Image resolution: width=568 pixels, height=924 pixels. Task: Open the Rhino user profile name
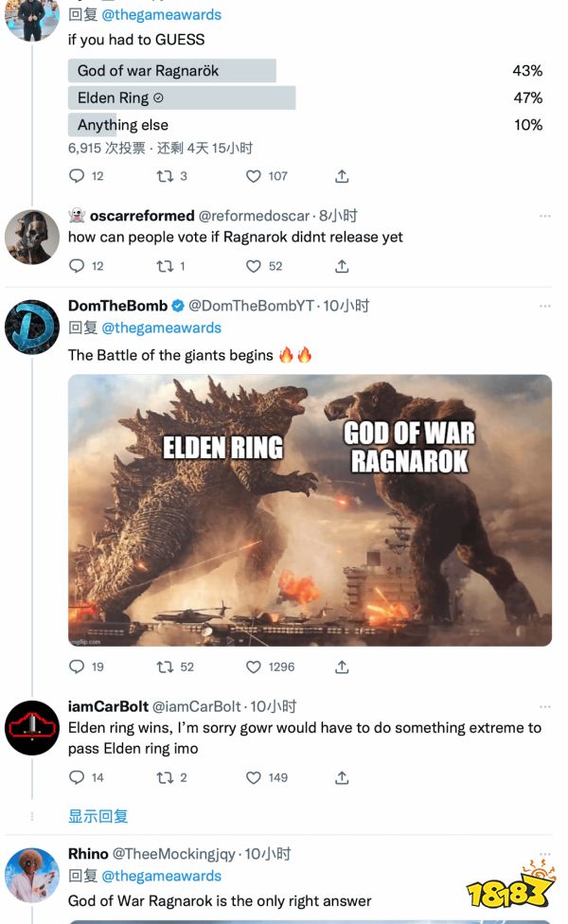[88, 854]
